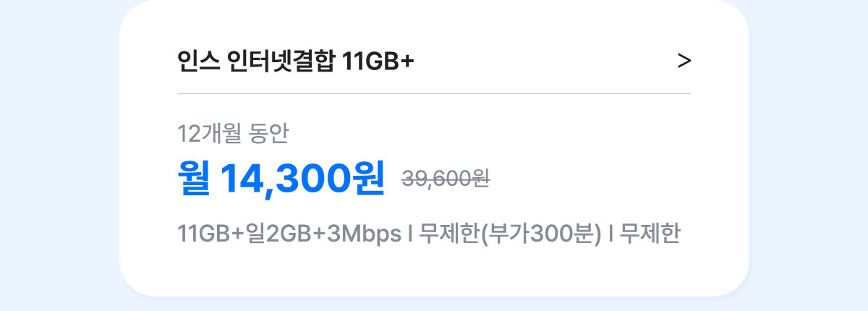Select the 인스 인터넷결합 11GB+ plan title
The height and width of the screenshot is (311, 868).
pyautogui.click(x=295, y=61)
